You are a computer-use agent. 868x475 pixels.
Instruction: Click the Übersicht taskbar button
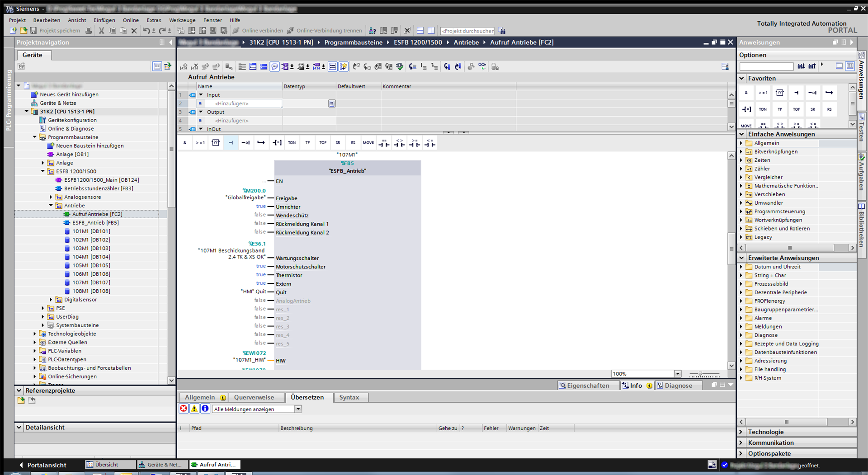[x=110, y=465]
